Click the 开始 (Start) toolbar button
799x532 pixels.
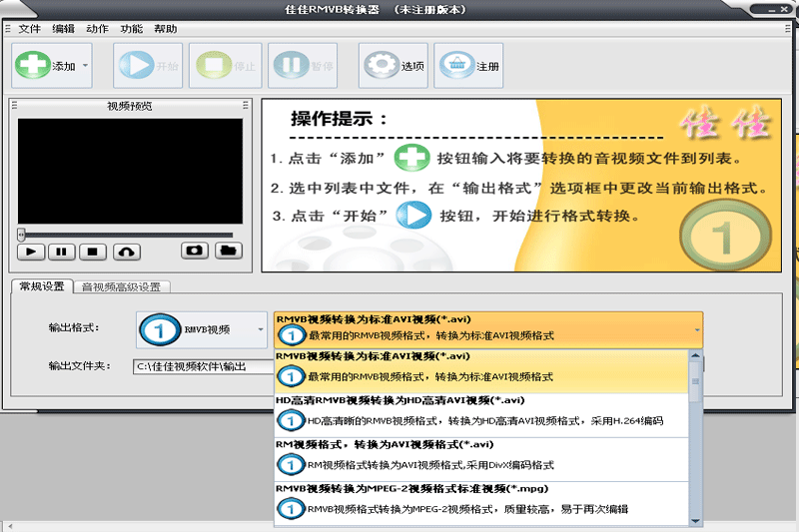(x=148, y=66)
